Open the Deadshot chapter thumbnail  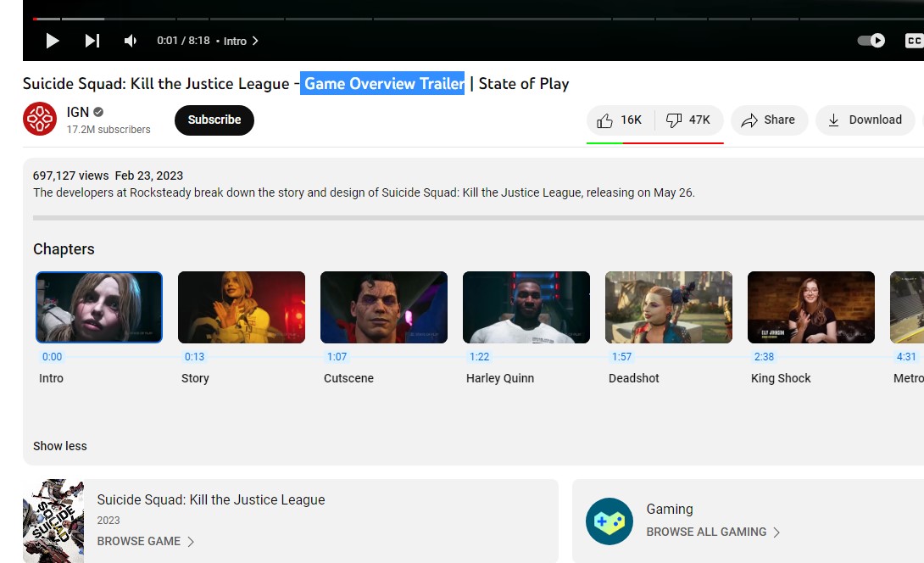[669, 307]
